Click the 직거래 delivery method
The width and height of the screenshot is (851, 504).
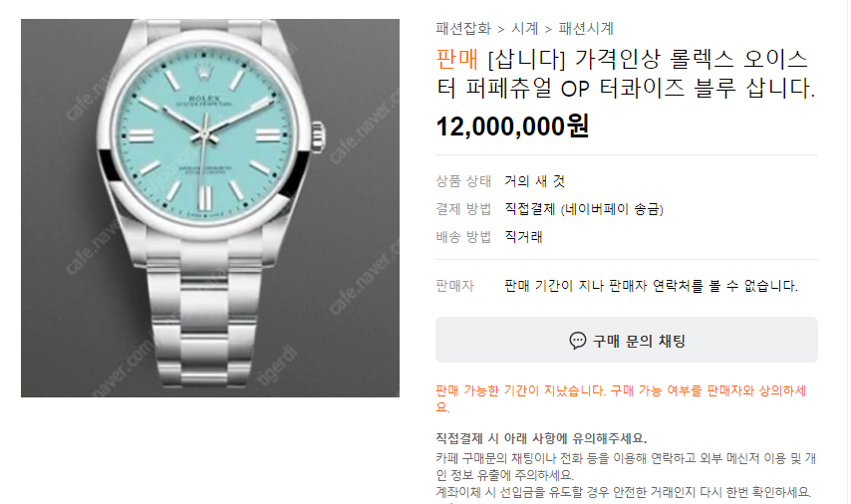pyautogui.click(x=524, y=236)
